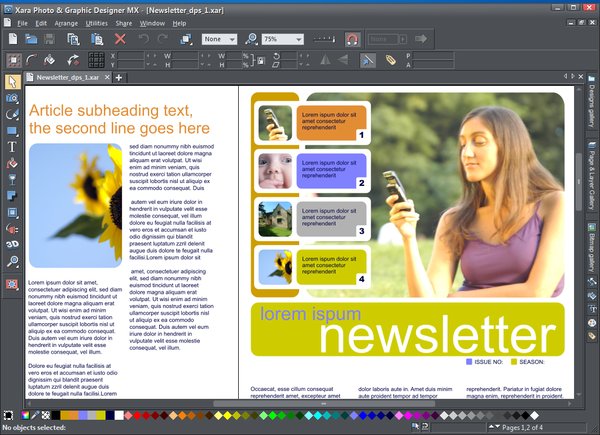The height and width of the screenshot is (435, 600).
Task: Open the Window menu
Action: 152,23
